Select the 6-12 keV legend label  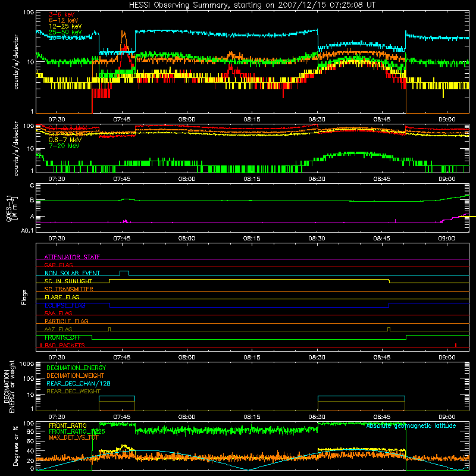coord(64,20)
